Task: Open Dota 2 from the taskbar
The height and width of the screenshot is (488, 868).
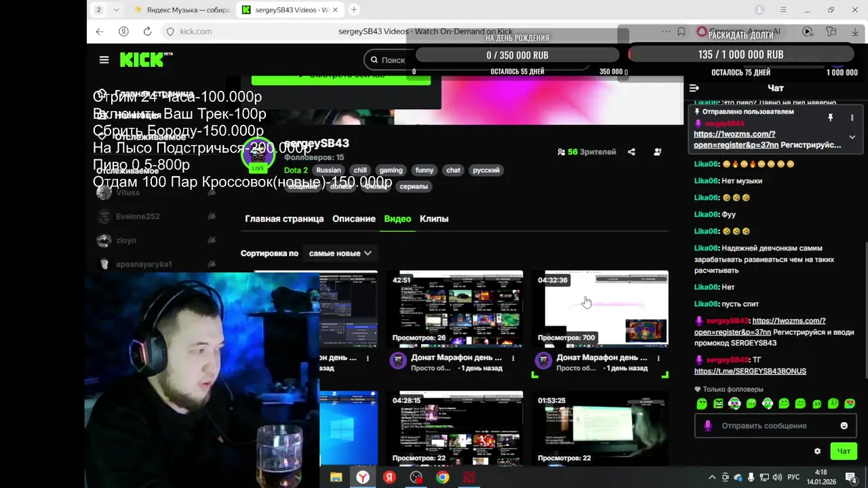Action: pos(469,477)
